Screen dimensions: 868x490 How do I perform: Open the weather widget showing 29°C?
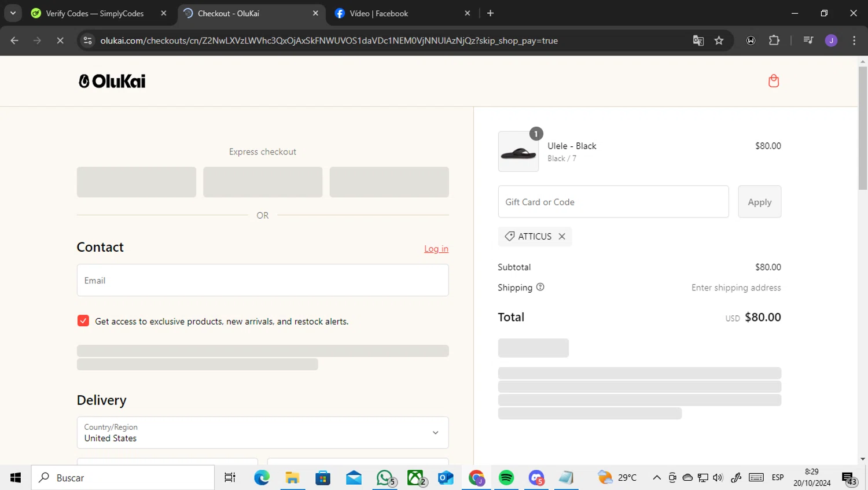click(617, 478)
